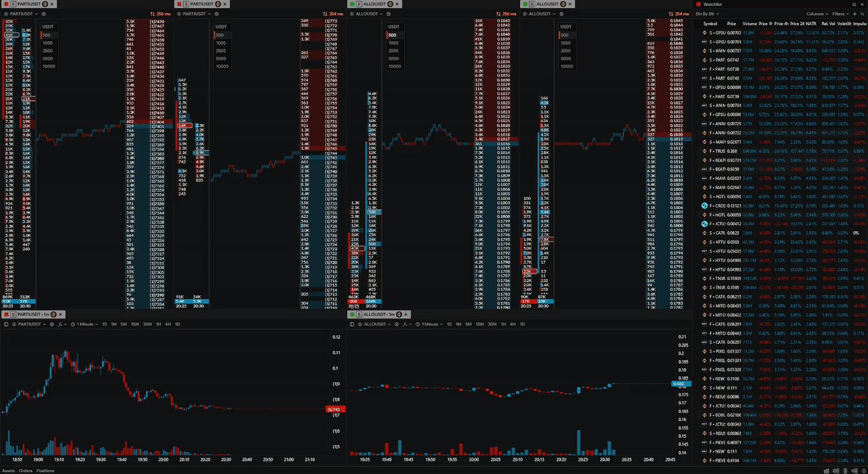Close the PARTIUSDT 1m chart tab
Screen dimensions: 868x474
pyautogui.click(x=60, y=314)
